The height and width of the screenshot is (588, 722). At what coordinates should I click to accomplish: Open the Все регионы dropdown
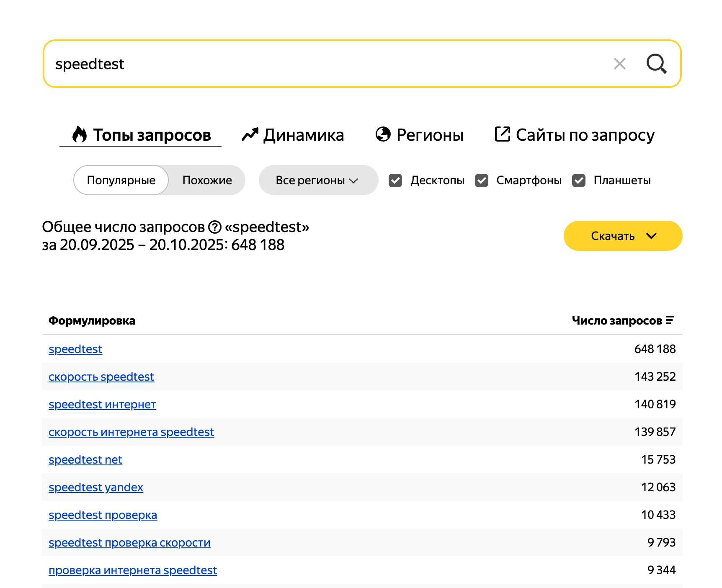point(318,181)
